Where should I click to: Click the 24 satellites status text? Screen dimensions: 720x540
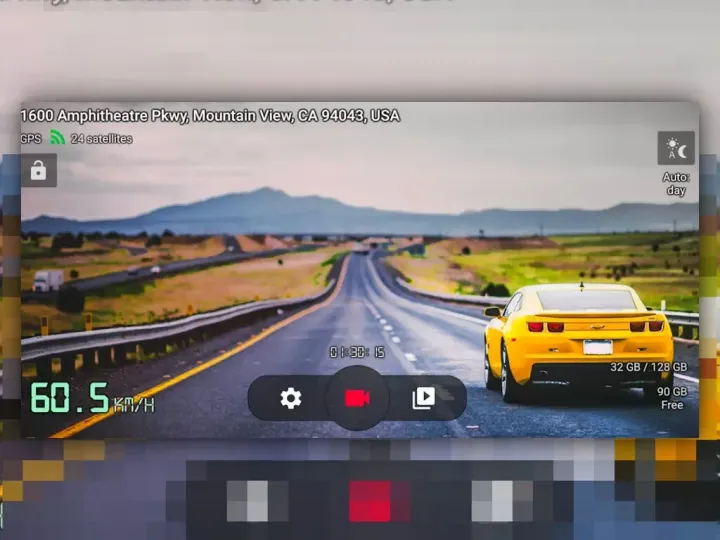[x=101, y=139]
